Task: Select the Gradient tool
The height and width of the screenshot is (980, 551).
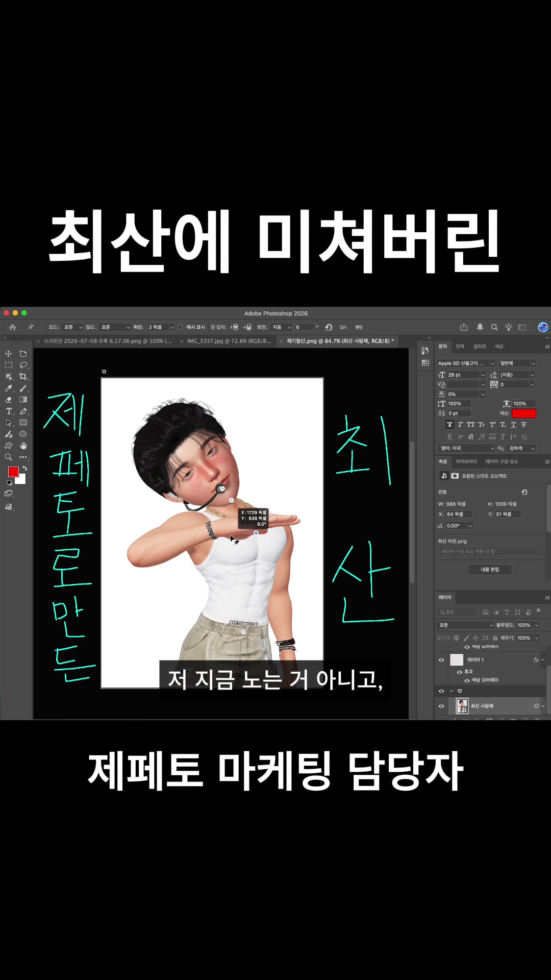Action: point(23,400)
